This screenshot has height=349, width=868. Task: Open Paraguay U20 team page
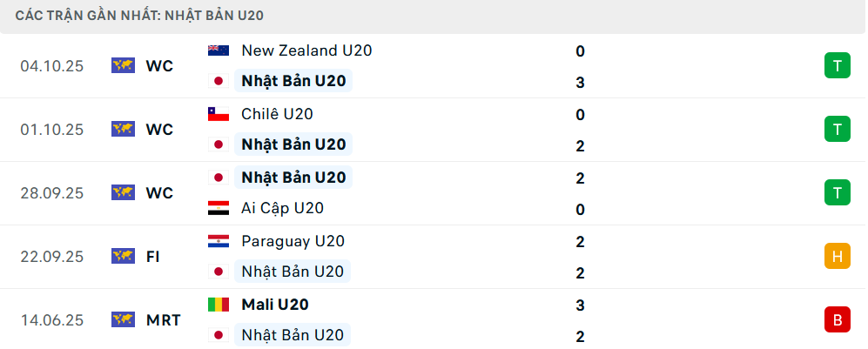point(292,241)
